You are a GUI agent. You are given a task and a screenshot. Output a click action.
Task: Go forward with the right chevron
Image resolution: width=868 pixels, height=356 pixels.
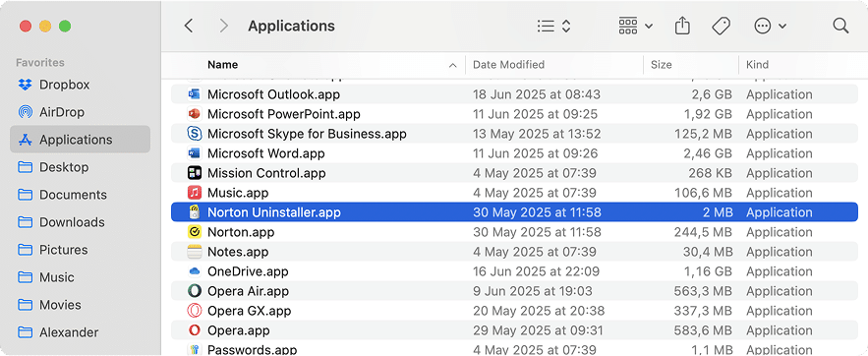224,26
